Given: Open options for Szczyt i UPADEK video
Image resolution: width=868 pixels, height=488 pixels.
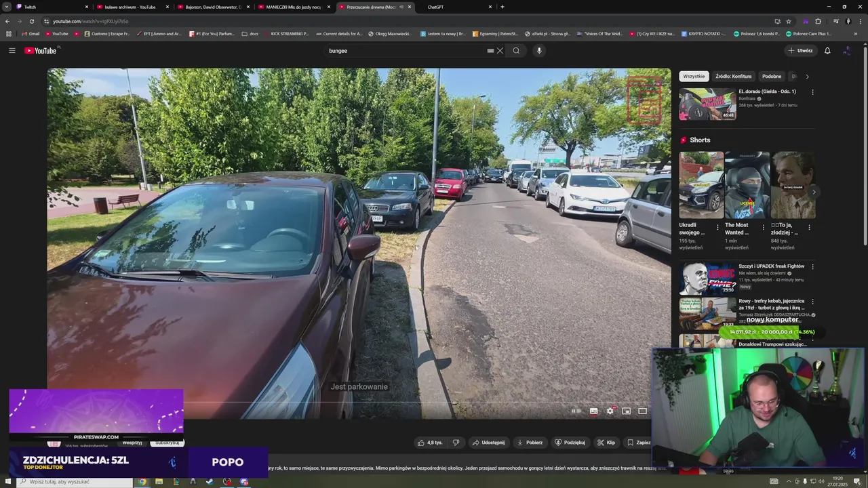Looking at the screenshot, I should [x=812, y=266].
